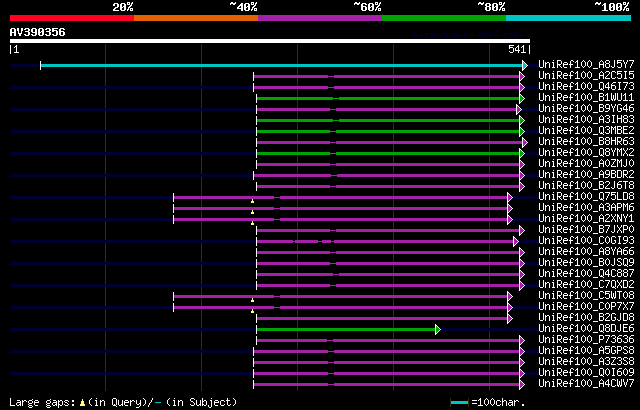Open the UniRef100_A2C5I5 hit label
The width and height of the screenshot is (640, 410).
point(587,75)
